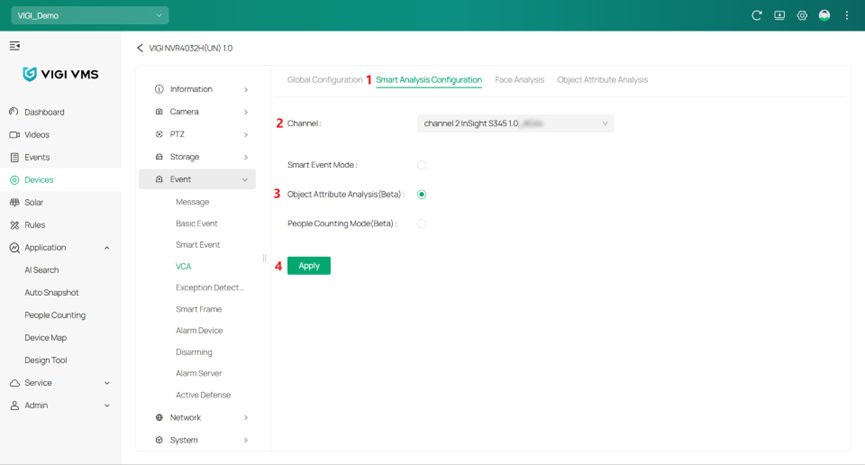Image resolution: width=865 pixels, height=465 pixels.
Task: Open the Smart Event submenu item
Action: (198, 245)
